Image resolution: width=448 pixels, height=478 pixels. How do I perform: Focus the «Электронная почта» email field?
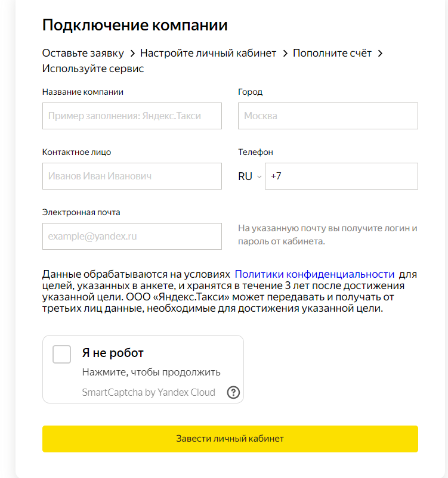131,236
